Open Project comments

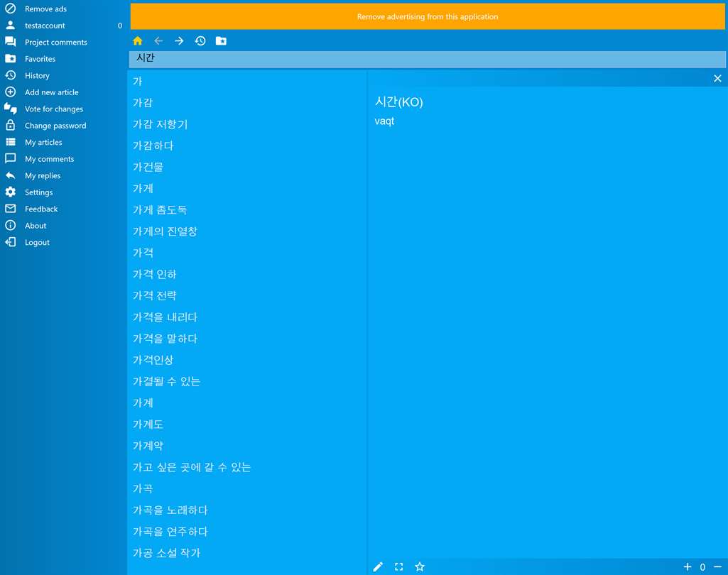pos(63,42)
